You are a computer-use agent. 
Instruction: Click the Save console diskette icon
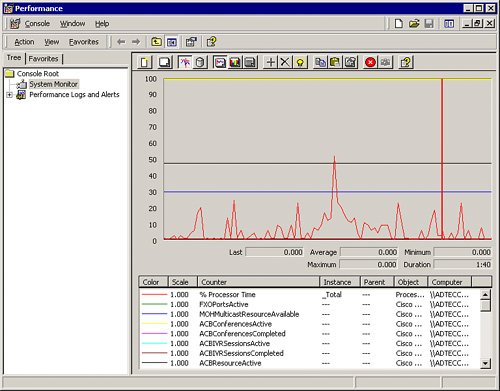[x=429, y=24]
